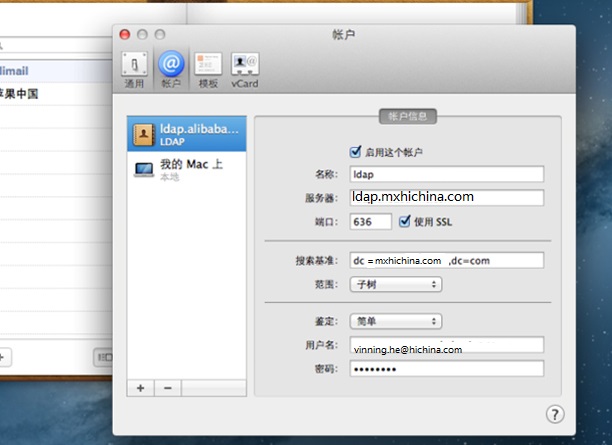This screenshot has width=612, height=445.
Task: Click the plus button under accounts list
Action: pos(140,387)
